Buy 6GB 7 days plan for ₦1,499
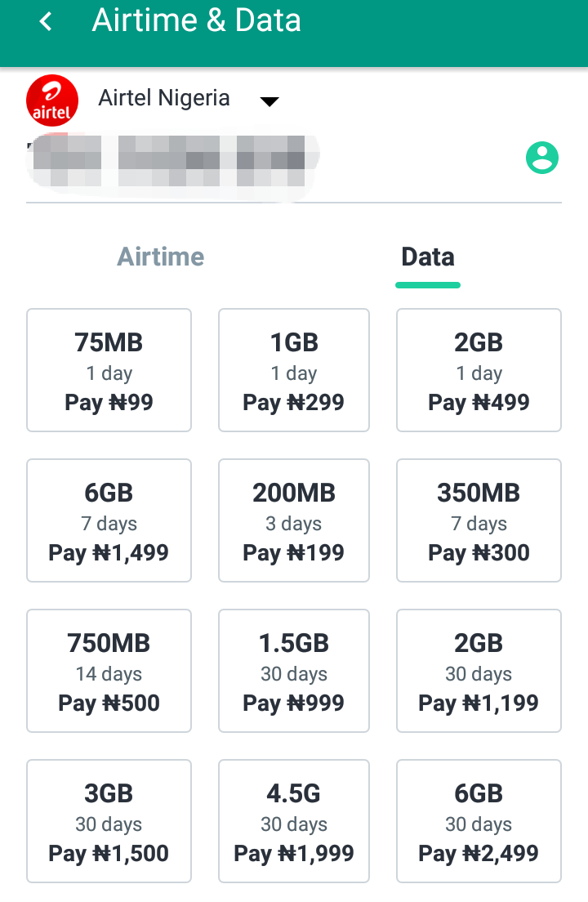588x902 pixels. click(x=109, y=520)
